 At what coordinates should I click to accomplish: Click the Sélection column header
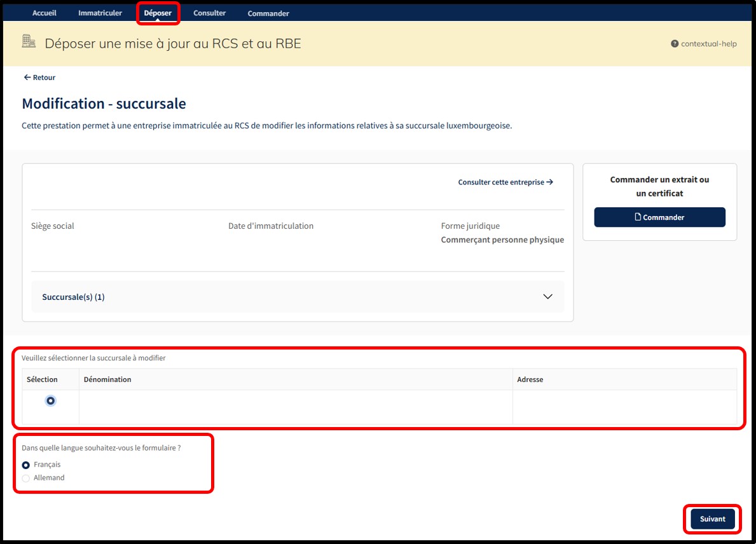pyautogui.click(x=42, y=379)
